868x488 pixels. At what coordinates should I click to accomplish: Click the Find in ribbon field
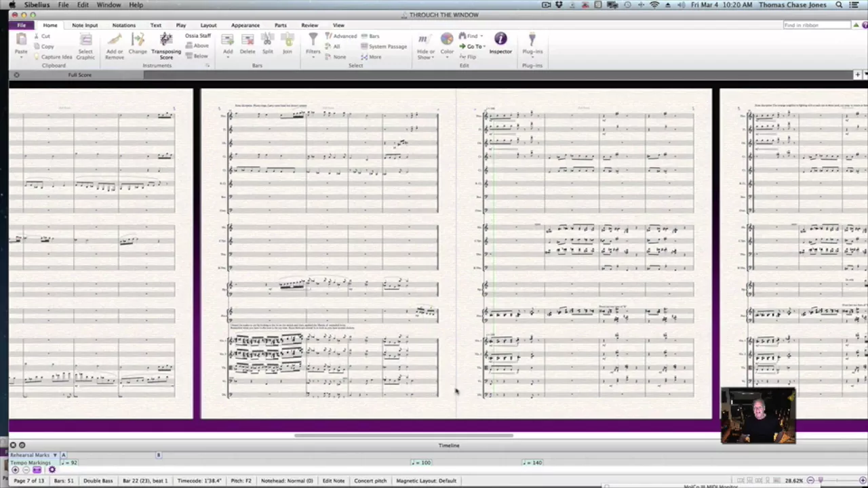[816, 25]
